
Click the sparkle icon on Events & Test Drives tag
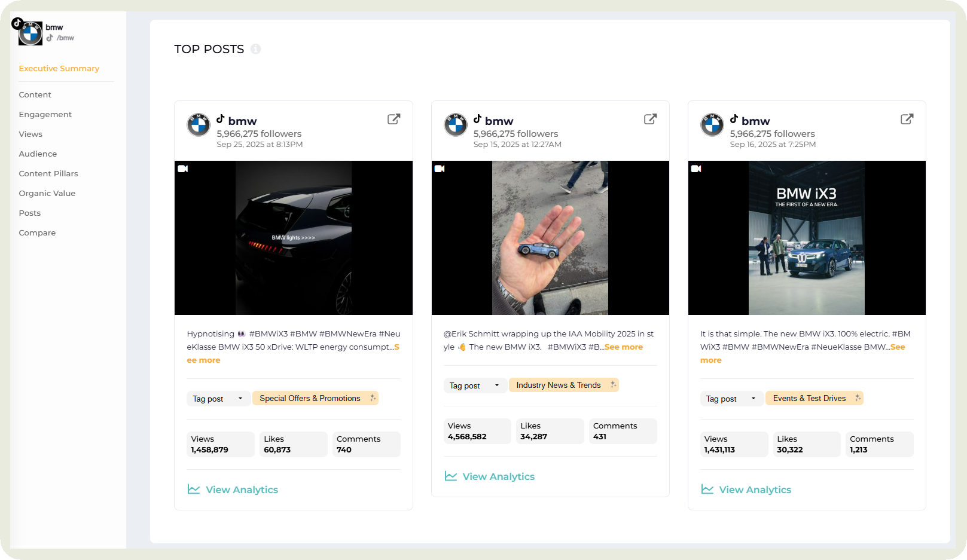pyautogui.click(x=858, y=398)
